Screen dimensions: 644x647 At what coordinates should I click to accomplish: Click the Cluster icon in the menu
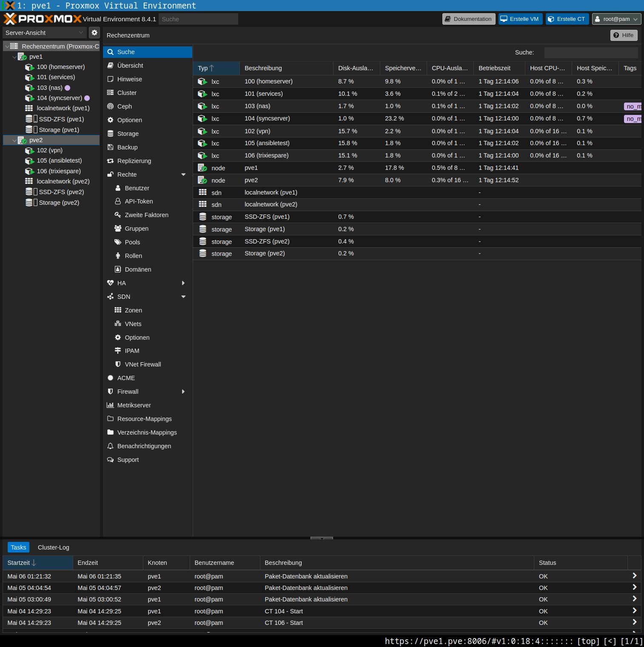click(x=110, y=93)
